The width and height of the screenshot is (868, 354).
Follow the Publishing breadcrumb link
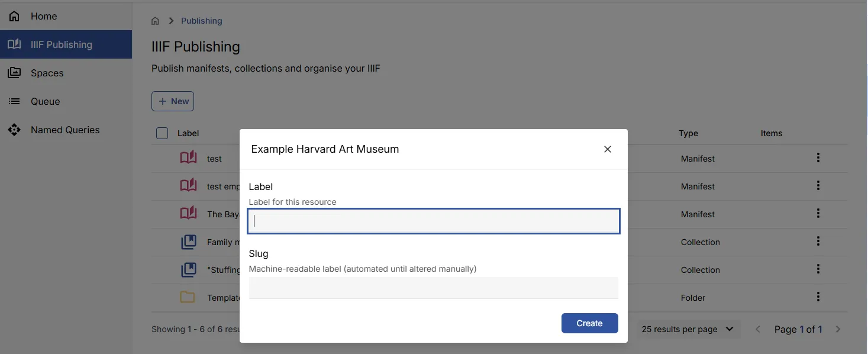(201, 21)
